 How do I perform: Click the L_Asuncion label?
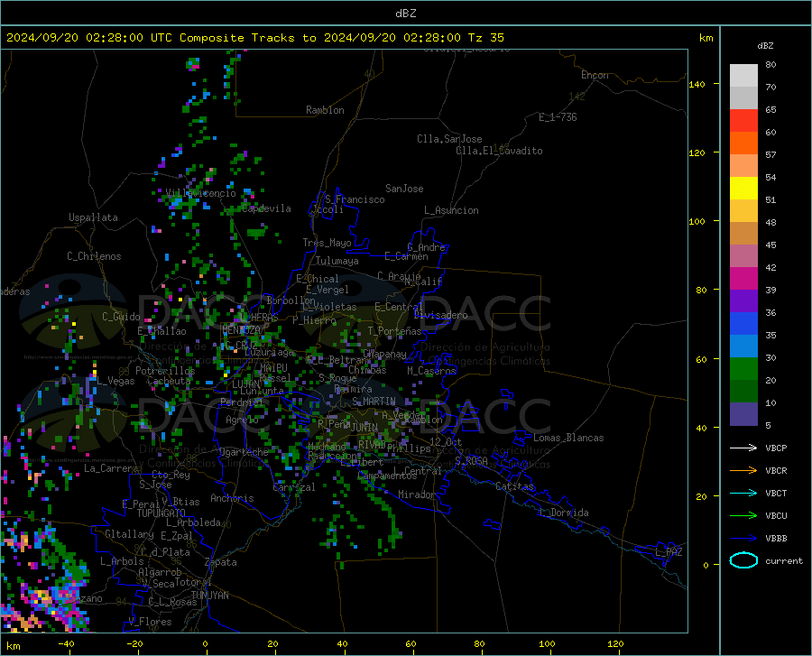[x=451, y=210]
